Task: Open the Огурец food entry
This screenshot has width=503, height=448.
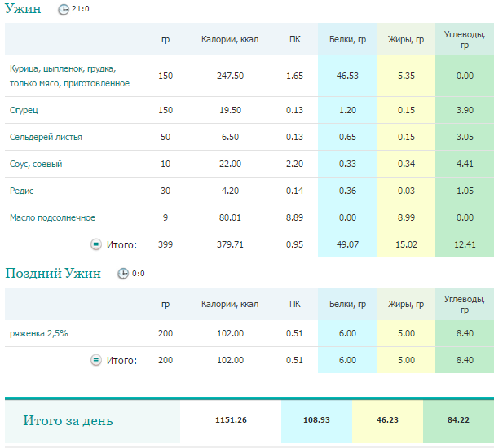Action: pos(24,110)
